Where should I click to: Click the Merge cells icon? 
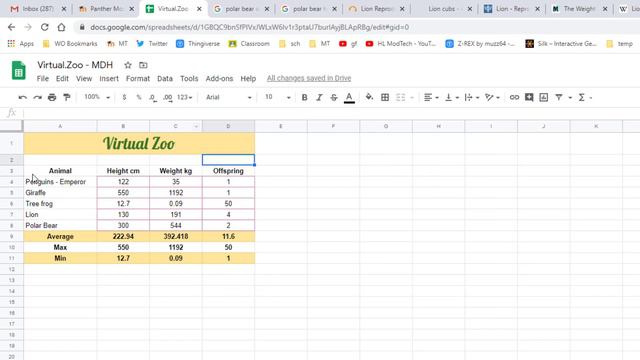coord(401,97)
